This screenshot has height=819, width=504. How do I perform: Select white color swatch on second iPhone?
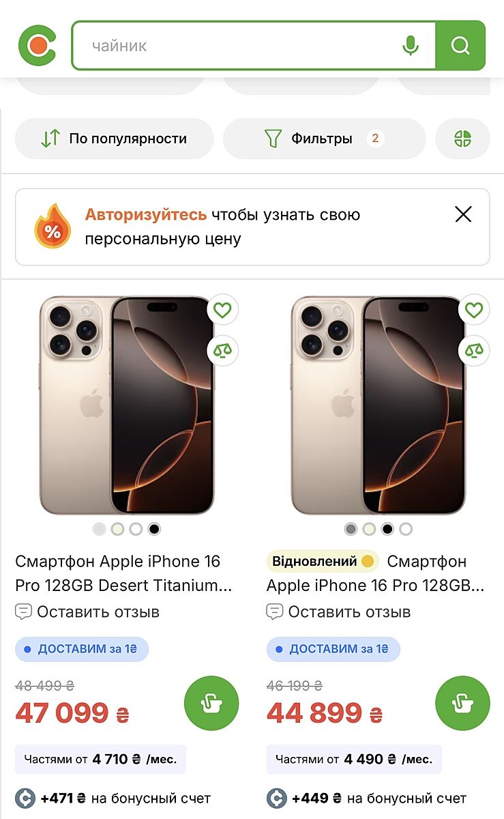pos(406,529)
